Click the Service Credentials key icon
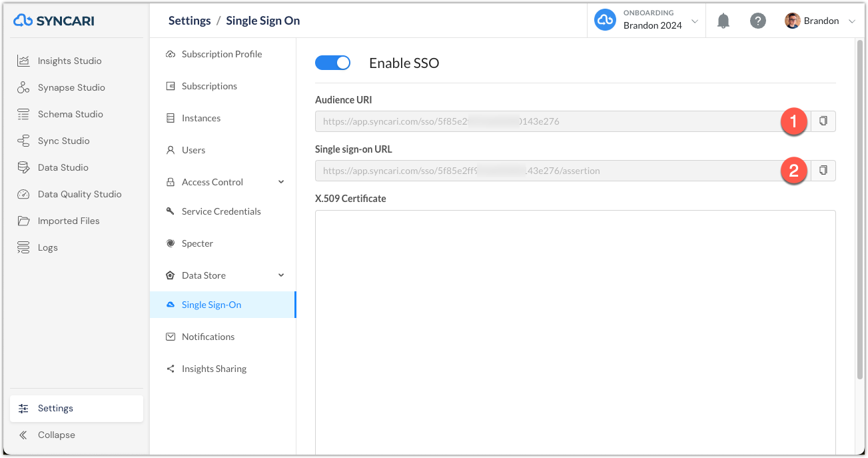The width and height of the screenshot is (868, 458). (171, 211)
